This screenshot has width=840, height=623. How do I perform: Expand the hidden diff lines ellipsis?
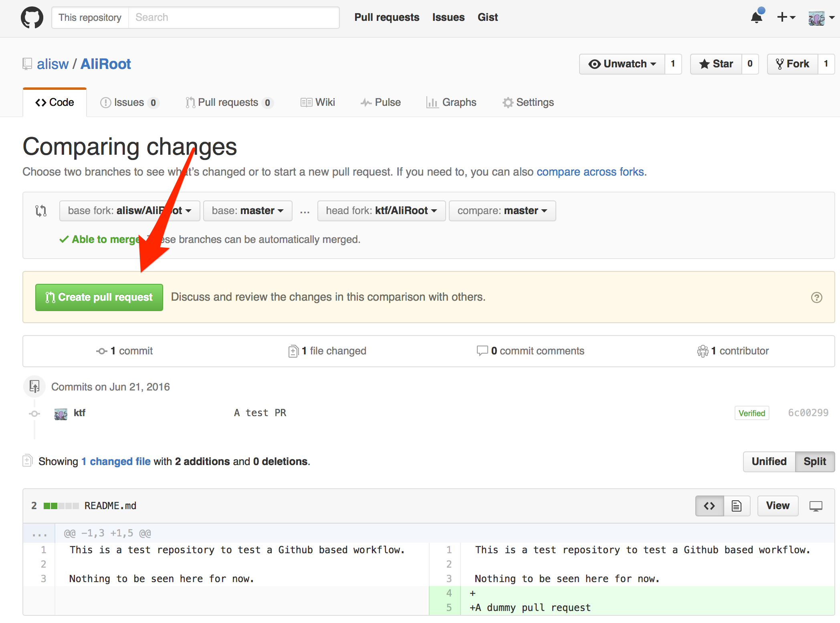(39, 534)
